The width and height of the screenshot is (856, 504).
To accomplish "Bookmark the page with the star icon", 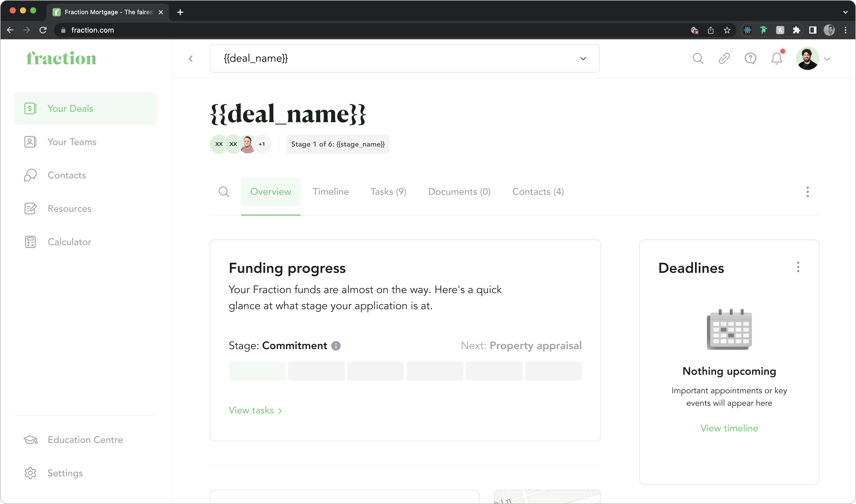I will [727, 30].
